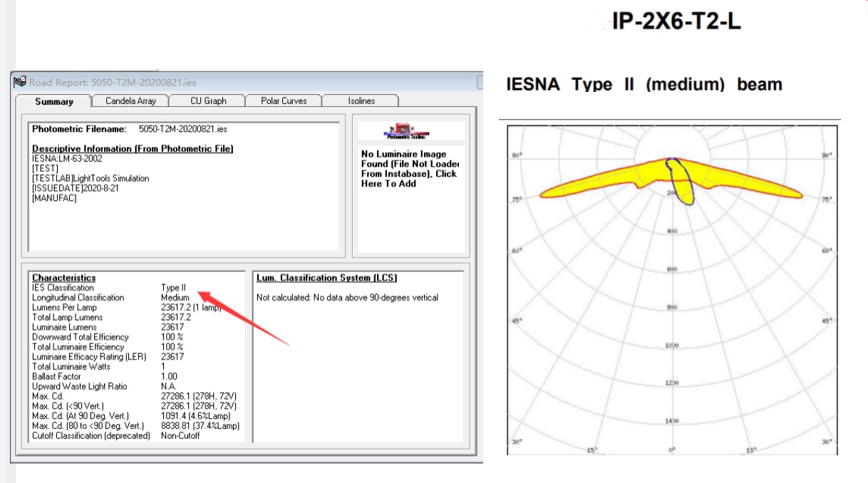Screen dimensions: 868x483
Task: Click the 'IESNA Type II (medium) beam' heading
Action: pos(644,84)
